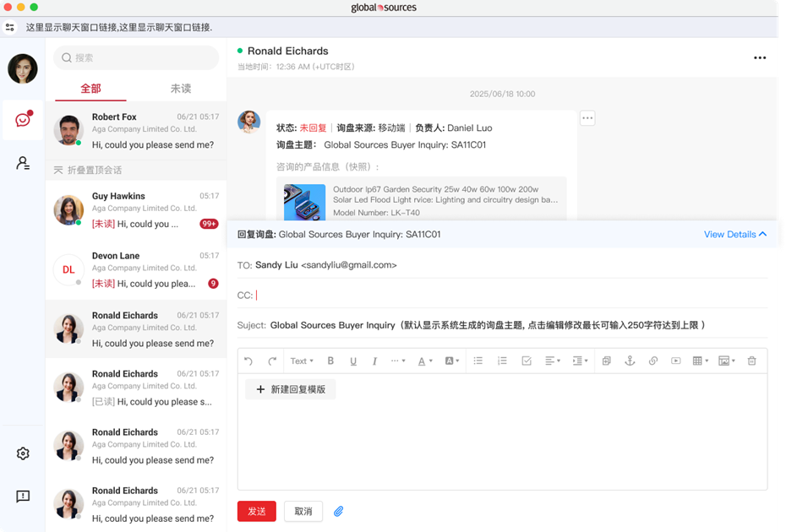Open the feedback icon in sidebar
The image size is (786, 532).
click(x=23, y=496)
